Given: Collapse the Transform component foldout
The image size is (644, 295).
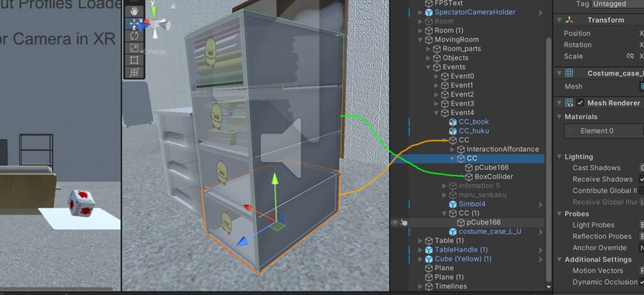Looking at the screenshot, I should [559, 19].
